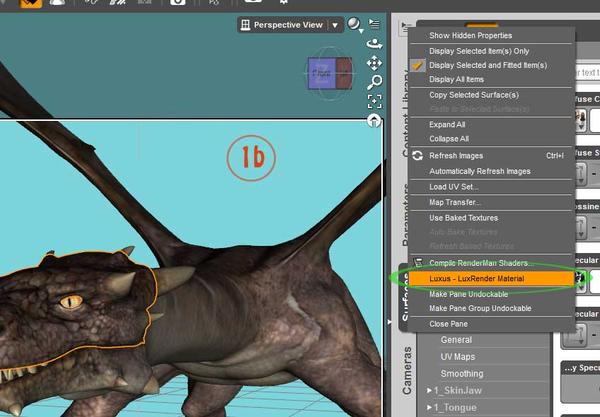Image resolution: width=600 pixels, height=417 pixels.
Task: Open the Cameras side tab
Action: 407,370
